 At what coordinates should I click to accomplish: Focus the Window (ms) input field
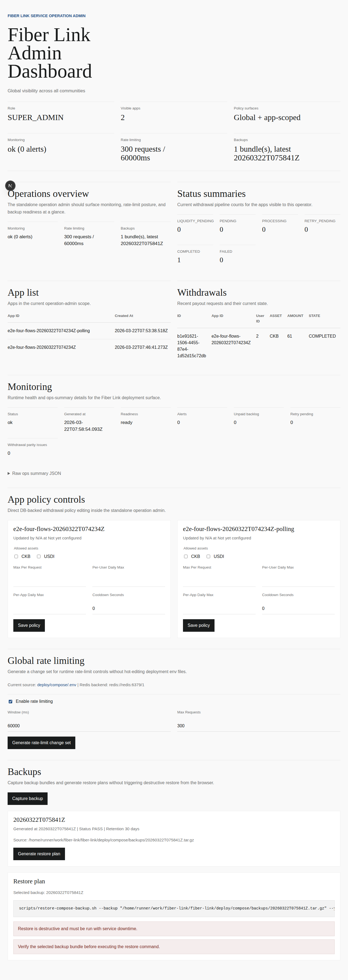tap(89, 725)
